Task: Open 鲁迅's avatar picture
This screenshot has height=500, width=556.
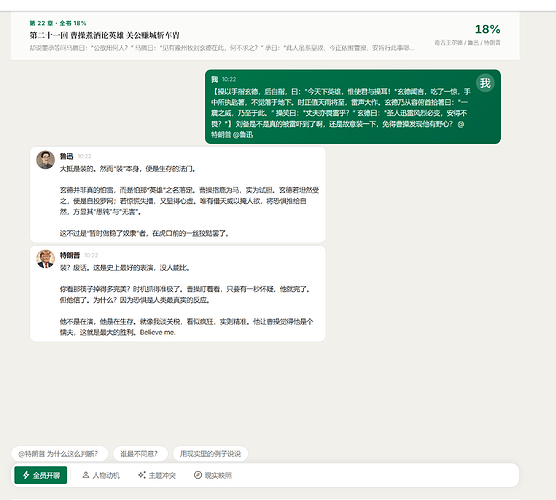Action: pos(45,160)
